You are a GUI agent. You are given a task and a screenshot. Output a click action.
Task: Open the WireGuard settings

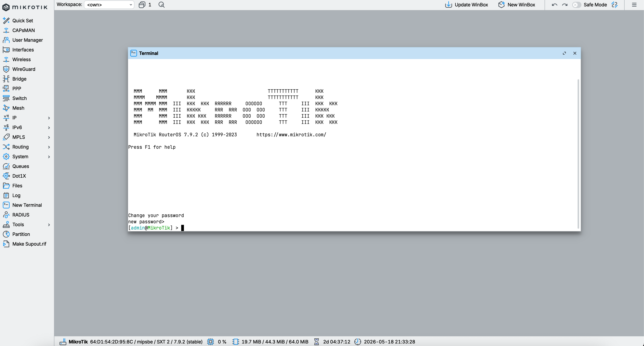[x=24, y=69]
